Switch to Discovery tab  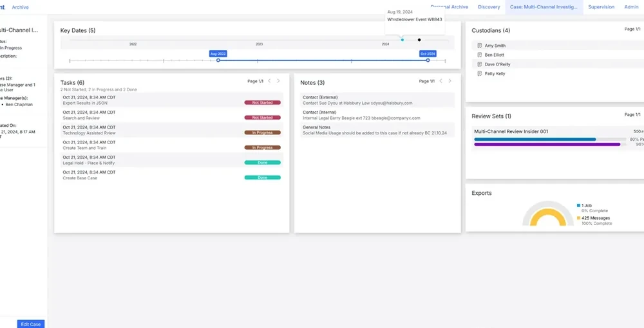coord(489,7)
